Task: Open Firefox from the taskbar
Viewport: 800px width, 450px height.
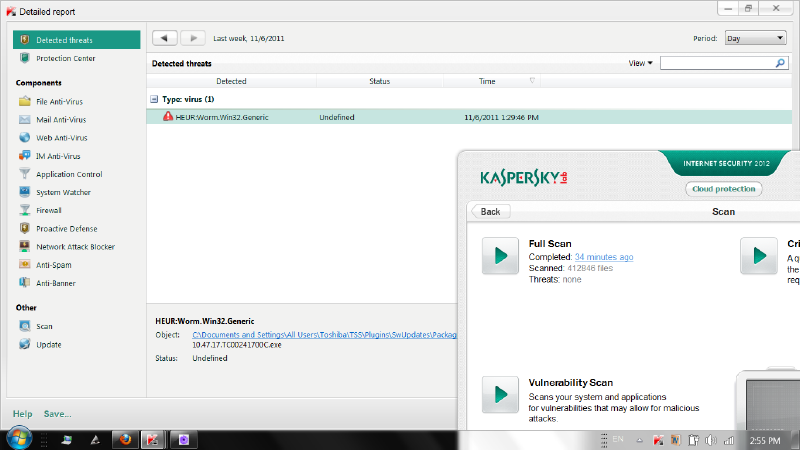Action: 125,439
